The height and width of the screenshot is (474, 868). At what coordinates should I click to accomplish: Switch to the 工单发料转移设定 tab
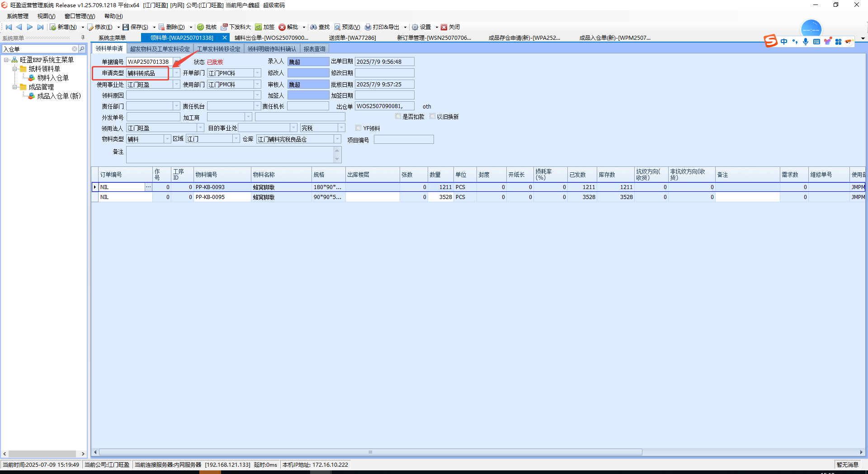219,49
